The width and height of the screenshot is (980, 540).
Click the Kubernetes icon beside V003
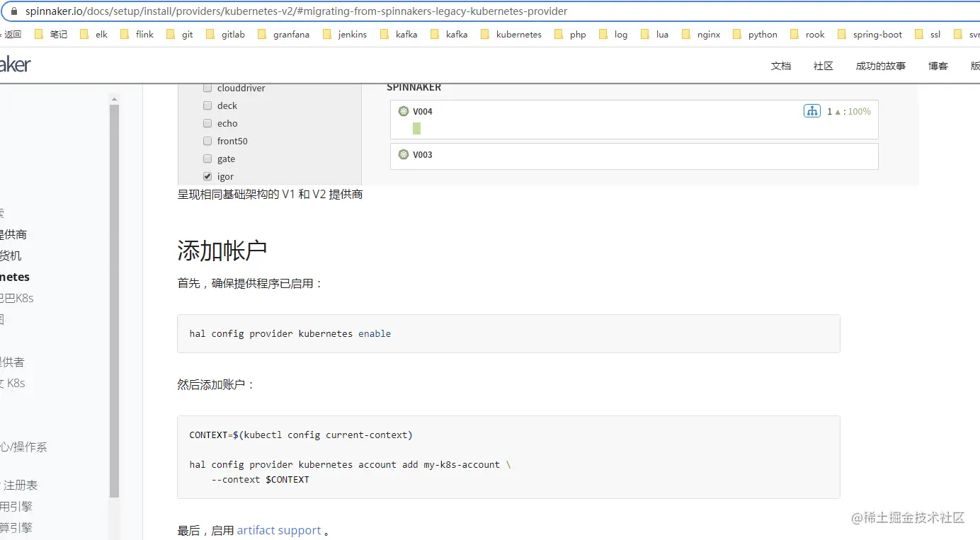coord(404,154)
